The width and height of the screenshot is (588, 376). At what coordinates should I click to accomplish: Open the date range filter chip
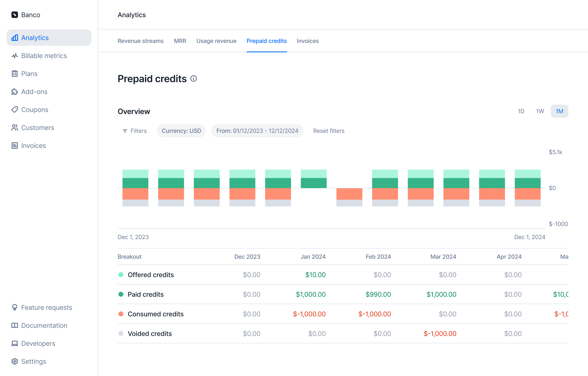[x=257, y=131]
